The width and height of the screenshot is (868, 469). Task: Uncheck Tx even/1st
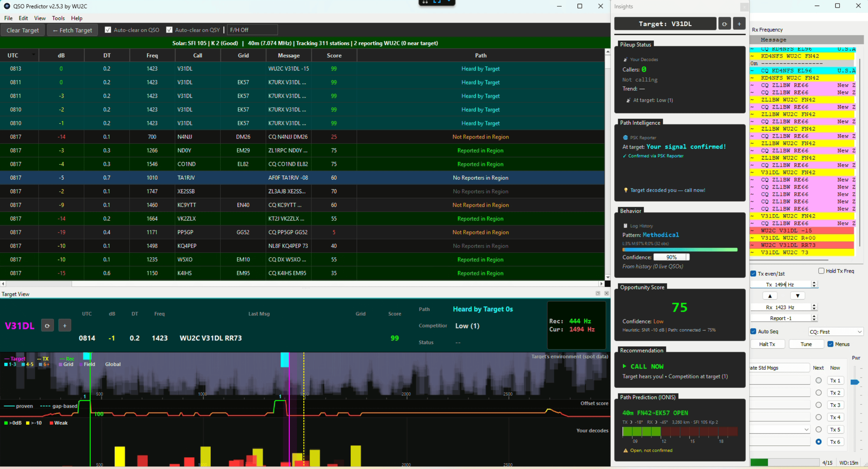(x=754, y=273)
